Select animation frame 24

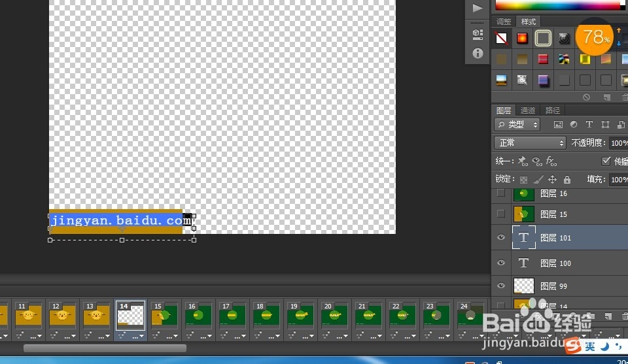pyautogui.click(x=470, y=315)
